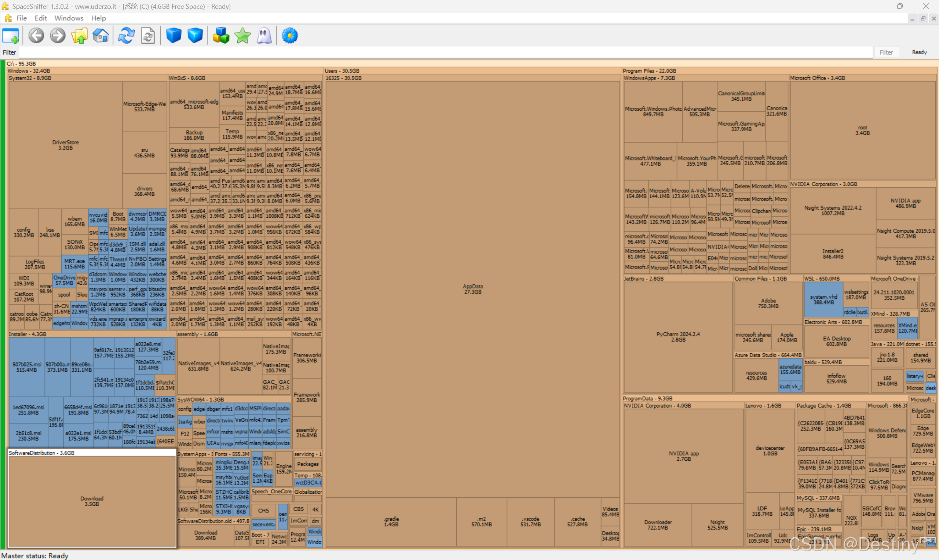Click the PyCharm 2024.2.4 block

tap(678, 336)
